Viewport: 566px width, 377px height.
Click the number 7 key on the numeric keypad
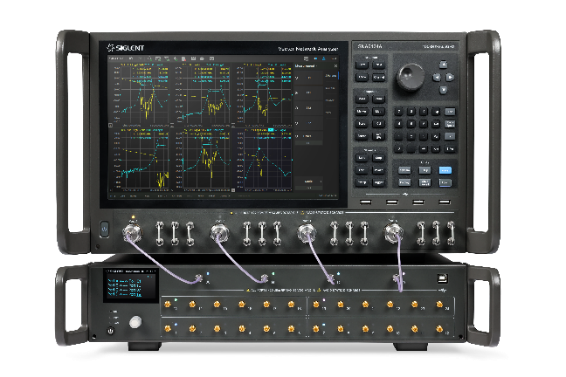399,112
